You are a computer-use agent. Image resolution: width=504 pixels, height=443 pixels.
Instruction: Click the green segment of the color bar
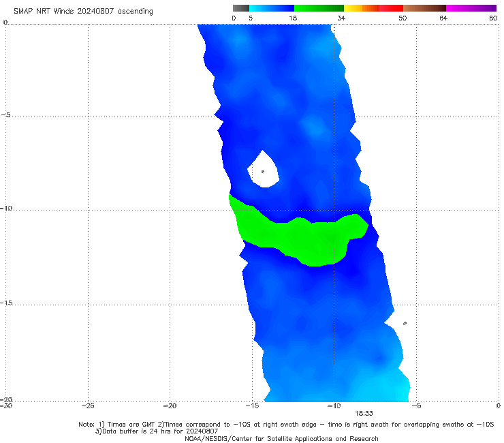(319, 8)
